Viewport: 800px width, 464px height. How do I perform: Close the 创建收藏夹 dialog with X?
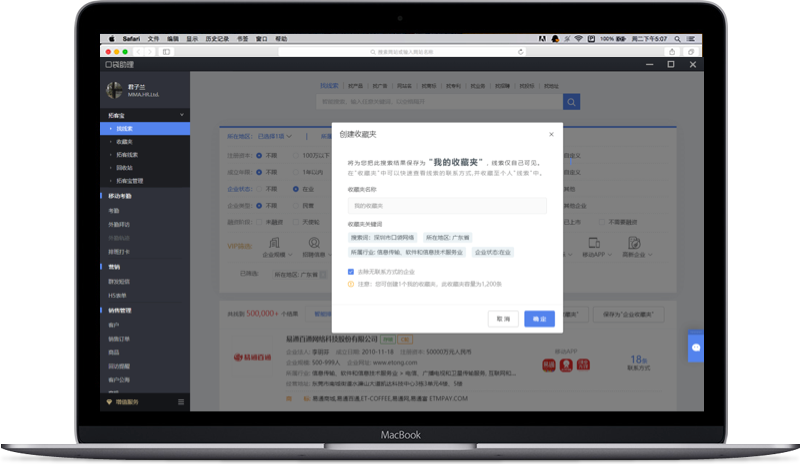pyautogui.click(x=551, y=133)
